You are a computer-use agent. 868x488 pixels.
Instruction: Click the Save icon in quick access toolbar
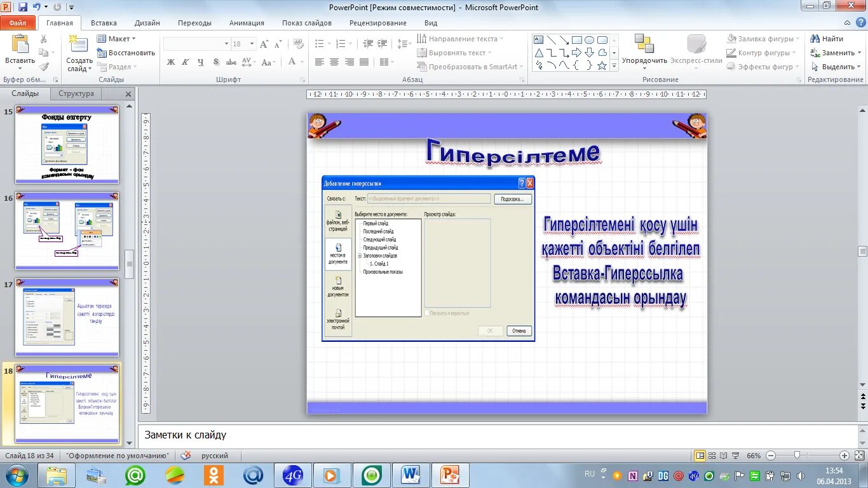pyautogui.click(x=23, y=7)
